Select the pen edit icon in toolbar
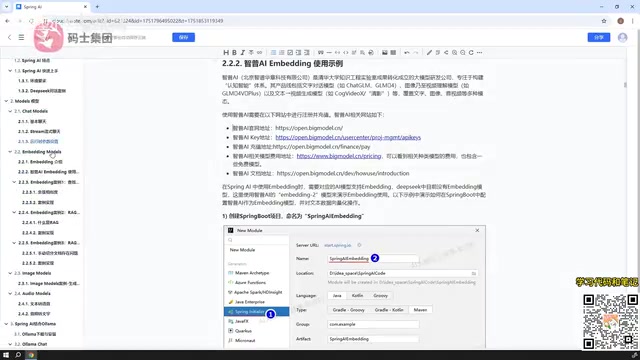The image size is (640, 360). pyautogui.click(x=429, y=52)
